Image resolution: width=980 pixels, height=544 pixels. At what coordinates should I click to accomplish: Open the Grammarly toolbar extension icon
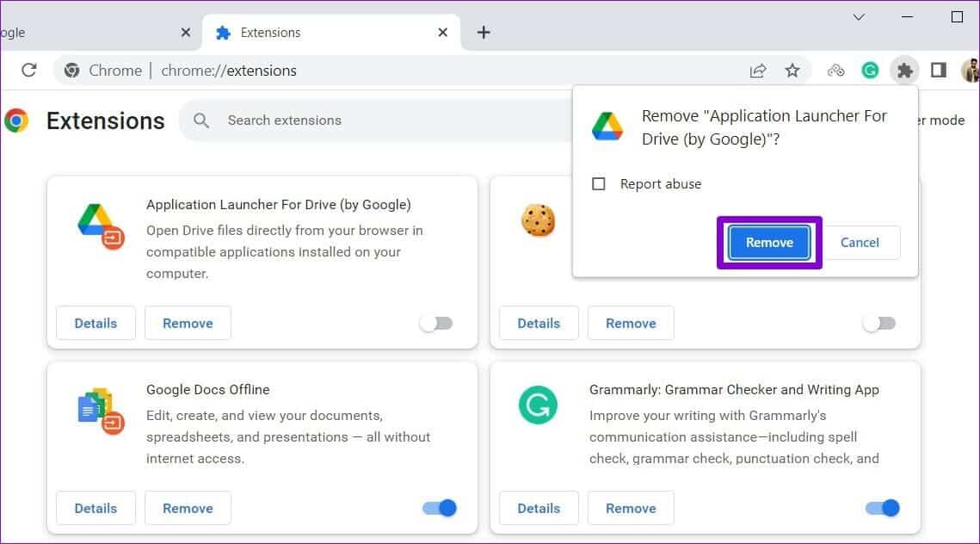870,70
